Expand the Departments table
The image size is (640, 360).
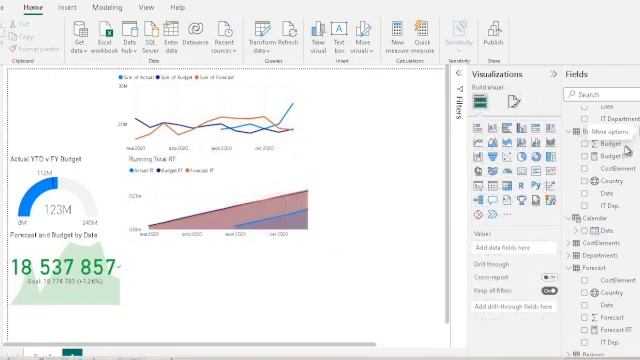(569, 256)
